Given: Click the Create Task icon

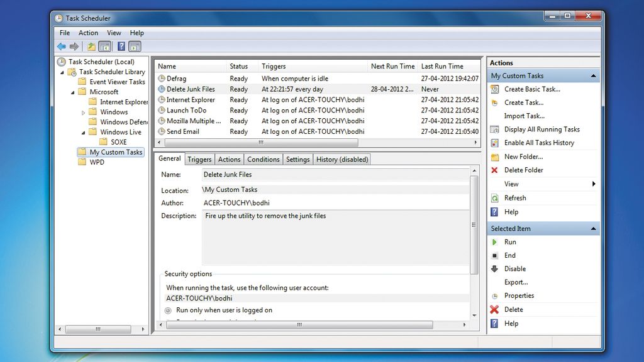Looking at the screenshot, I should 494,102.
